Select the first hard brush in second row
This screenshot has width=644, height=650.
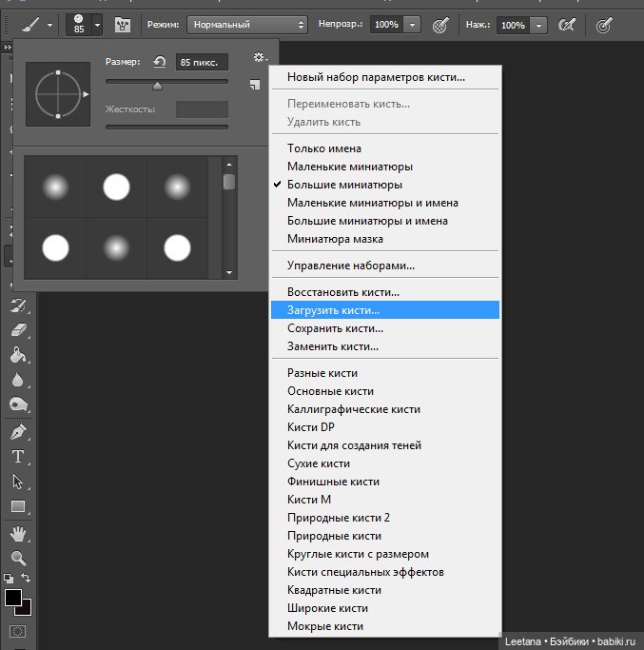coord(55,247)
